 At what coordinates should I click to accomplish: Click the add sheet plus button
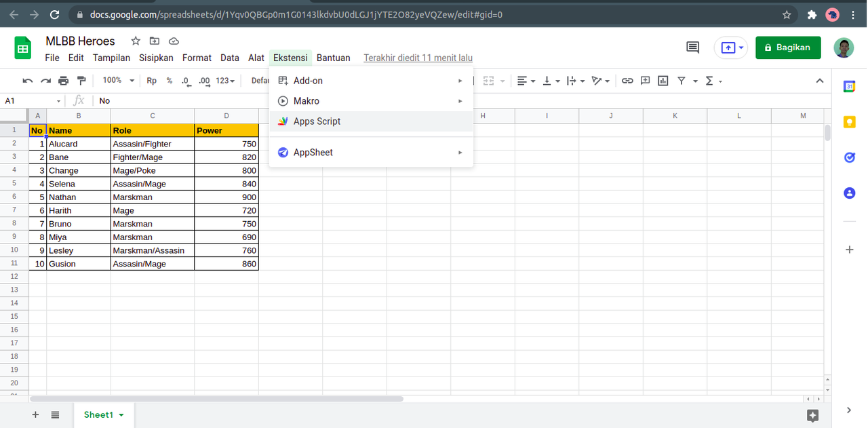coord(35,414)
